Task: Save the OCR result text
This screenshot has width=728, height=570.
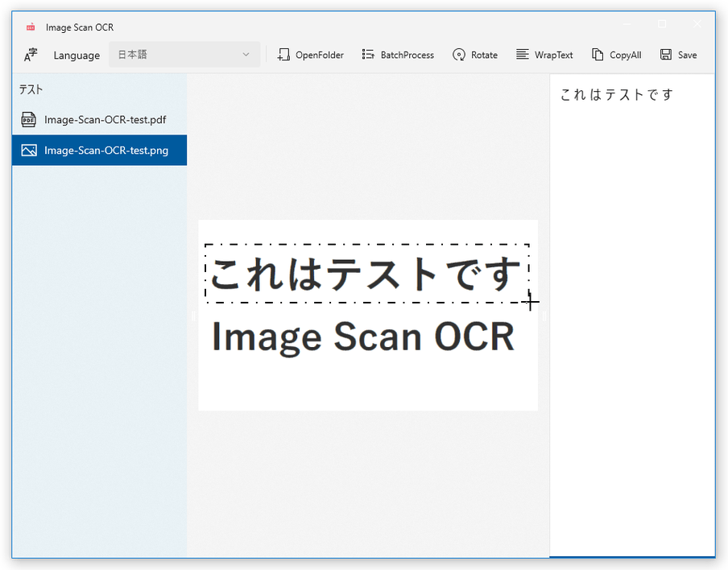Action: point(687,55)
